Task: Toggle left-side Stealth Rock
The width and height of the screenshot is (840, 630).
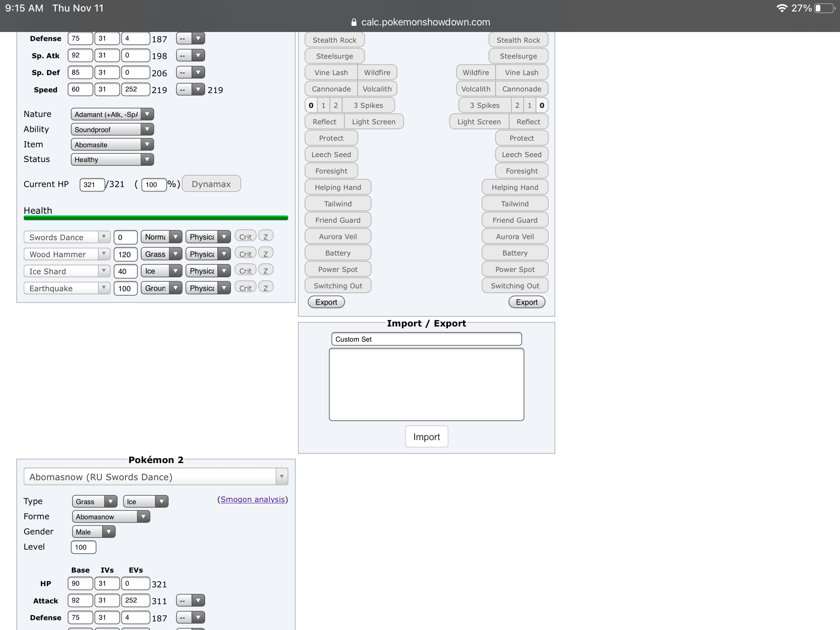Action: click(334, 40)
